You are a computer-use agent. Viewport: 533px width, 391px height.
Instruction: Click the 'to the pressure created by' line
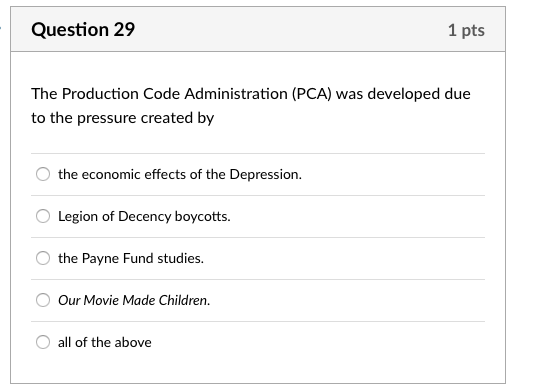123,118
